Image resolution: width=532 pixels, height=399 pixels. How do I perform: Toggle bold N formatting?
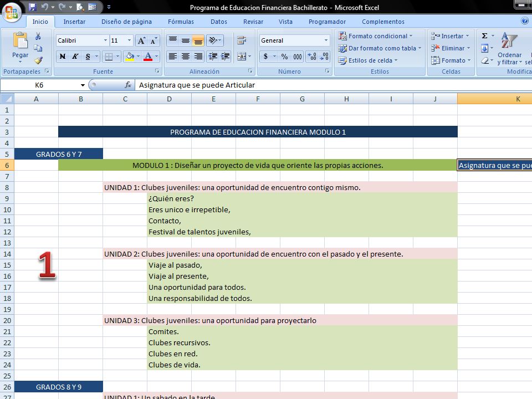tap(63, 57)
